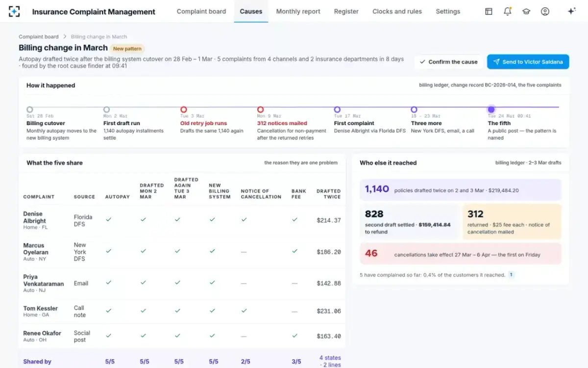The width and height of the screenshot is (588, 368).
Task: Click the 312 notices mailed timeline marker
Action: pyautogui.click(x=261, y=109)
